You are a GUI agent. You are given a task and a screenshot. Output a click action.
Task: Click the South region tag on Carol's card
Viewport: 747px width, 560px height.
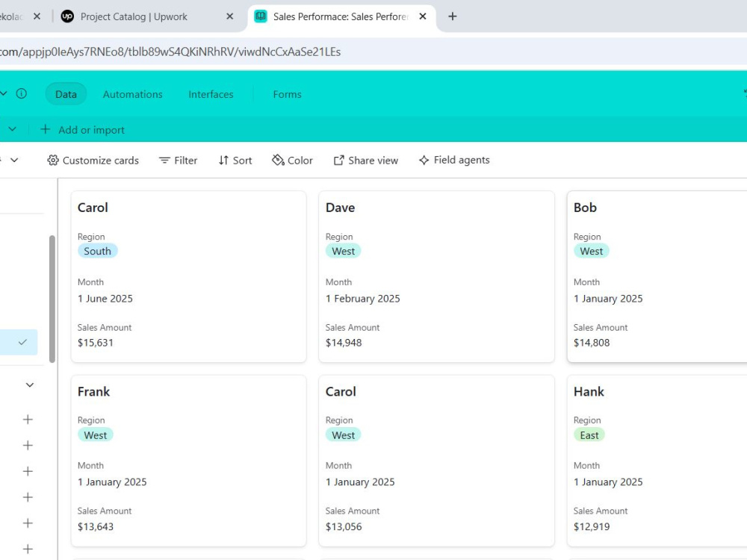coord(98,251)
